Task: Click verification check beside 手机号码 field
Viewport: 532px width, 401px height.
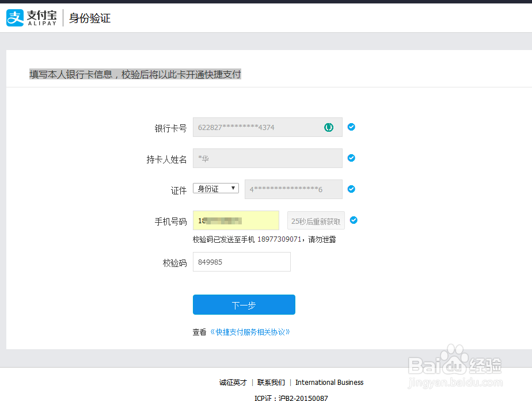Action: pos(354,220)
